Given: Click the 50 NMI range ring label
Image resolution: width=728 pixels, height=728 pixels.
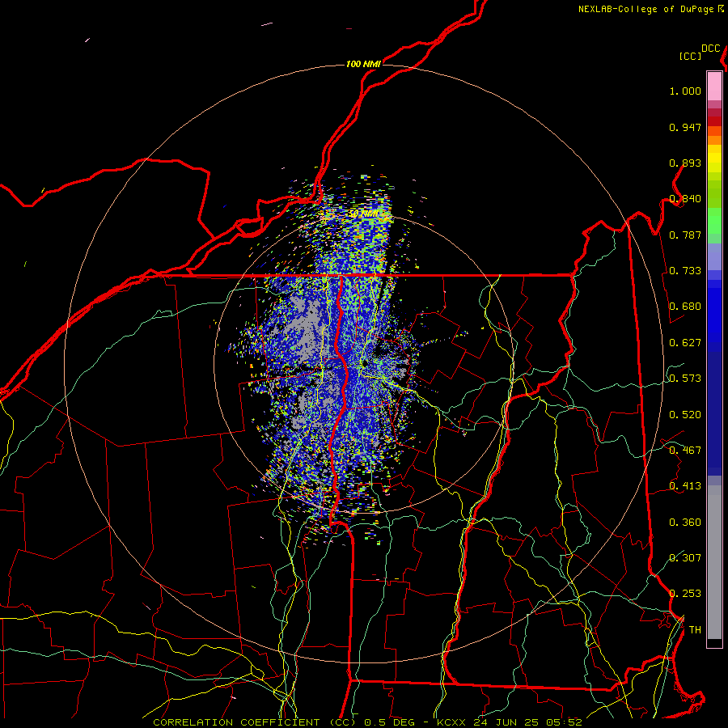Looking at the screenshot, I should pyautogui.click(x=363, y=214).
